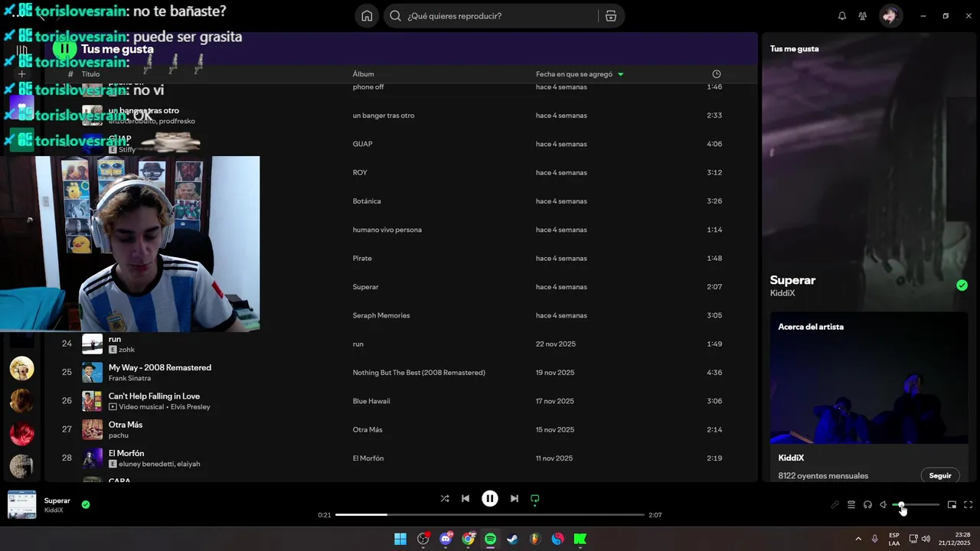980x551 pixels.
Task: Sort by Título column header
Action: 90,74
